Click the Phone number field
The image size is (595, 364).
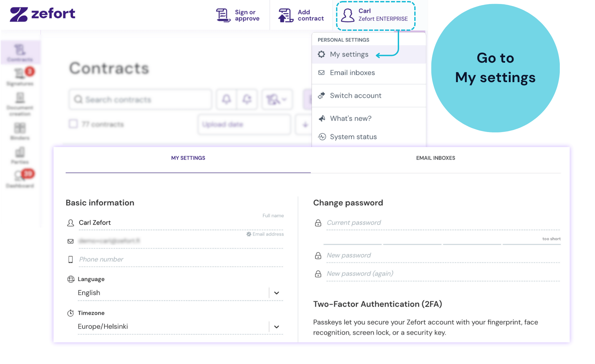pos(181,259)
